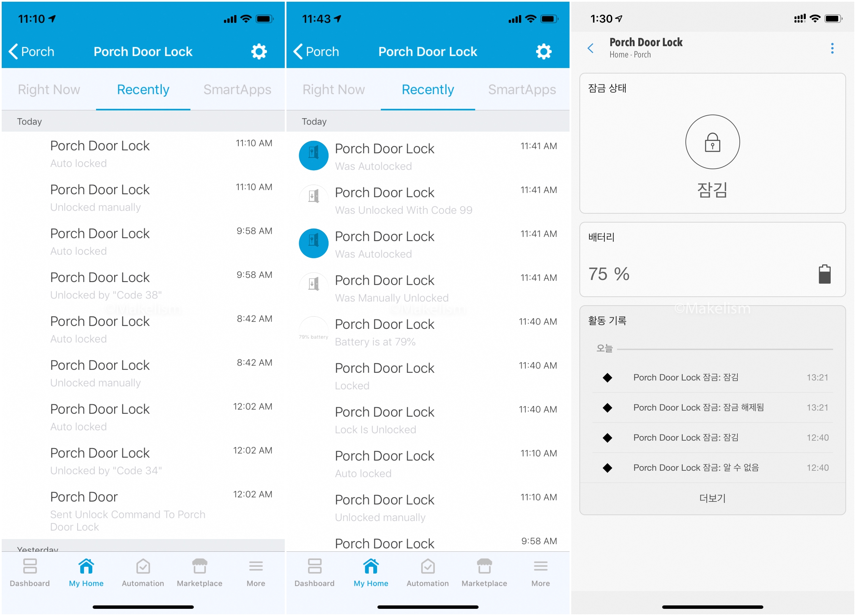Open settings gear in left Porch Door Lock screen
This screenshot has height=616, width=856.
tap(259, 51)
